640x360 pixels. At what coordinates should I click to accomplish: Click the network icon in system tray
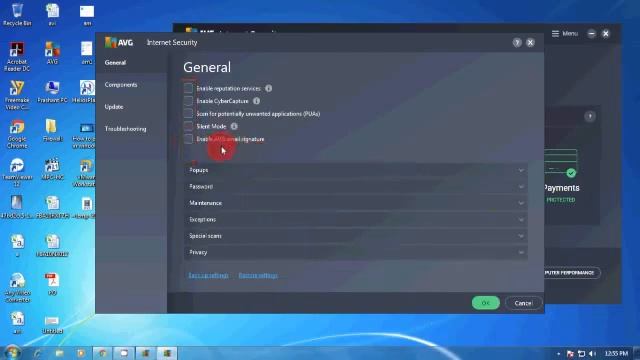[x=581, y=353]
